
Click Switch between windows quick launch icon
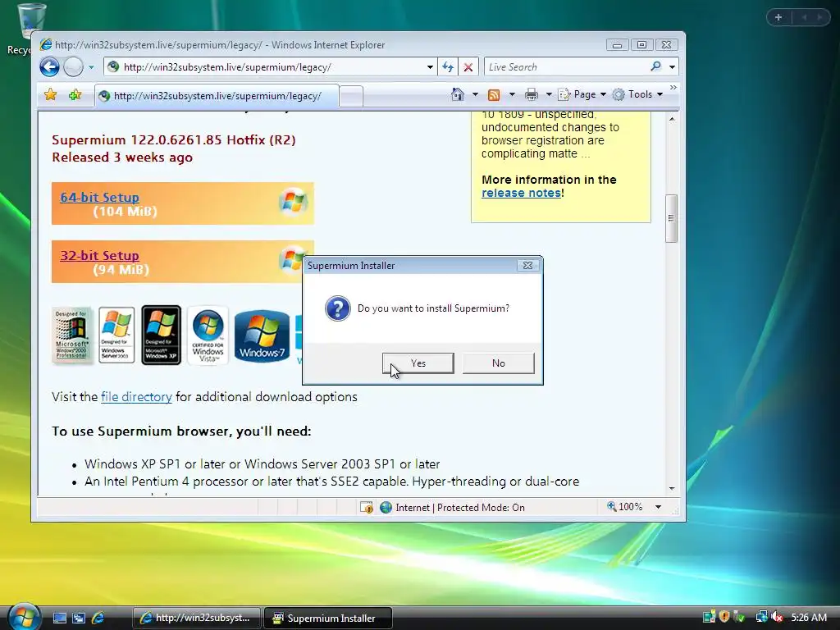(79, 618)
